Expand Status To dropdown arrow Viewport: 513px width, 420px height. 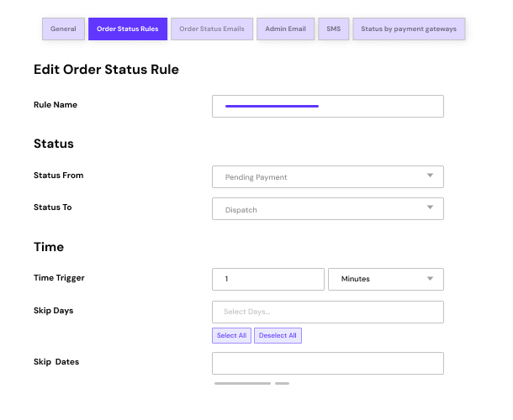[431, 207]
